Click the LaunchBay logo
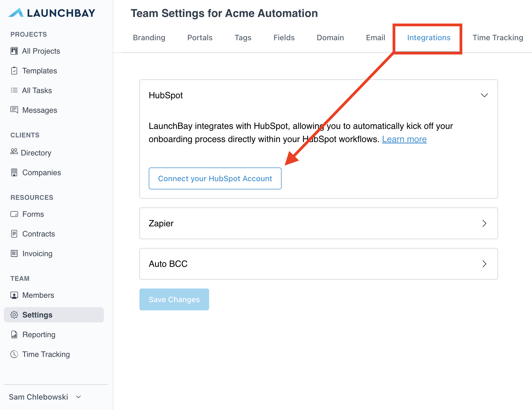The width and height of the screenshot is (532, 410). click(52, 13)
